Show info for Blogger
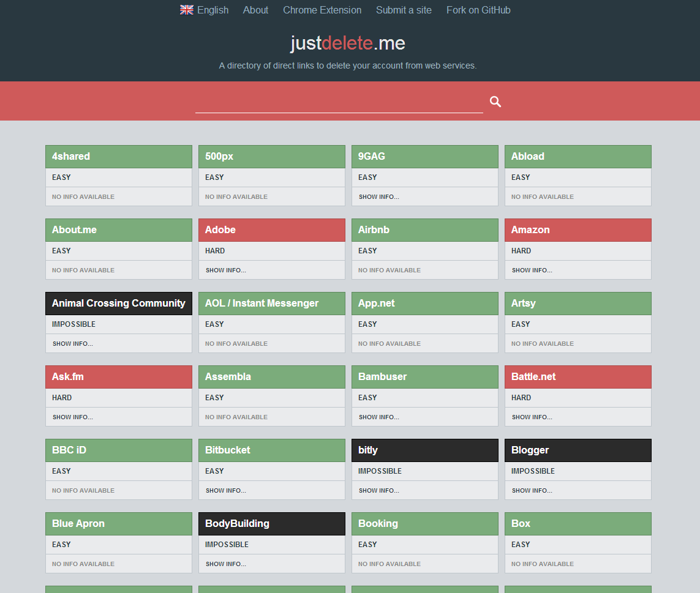This screenshot has height=593, width=700. point(531,490)
